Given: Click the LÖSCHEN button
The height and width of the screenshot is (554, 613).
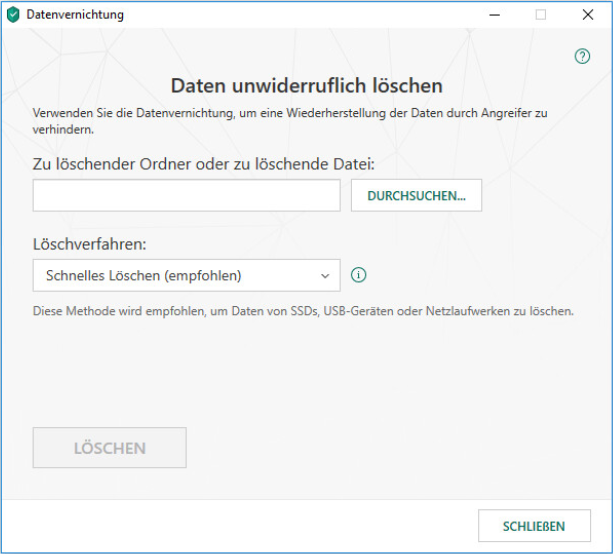Looking at the screenshot, I should point(109,448).
